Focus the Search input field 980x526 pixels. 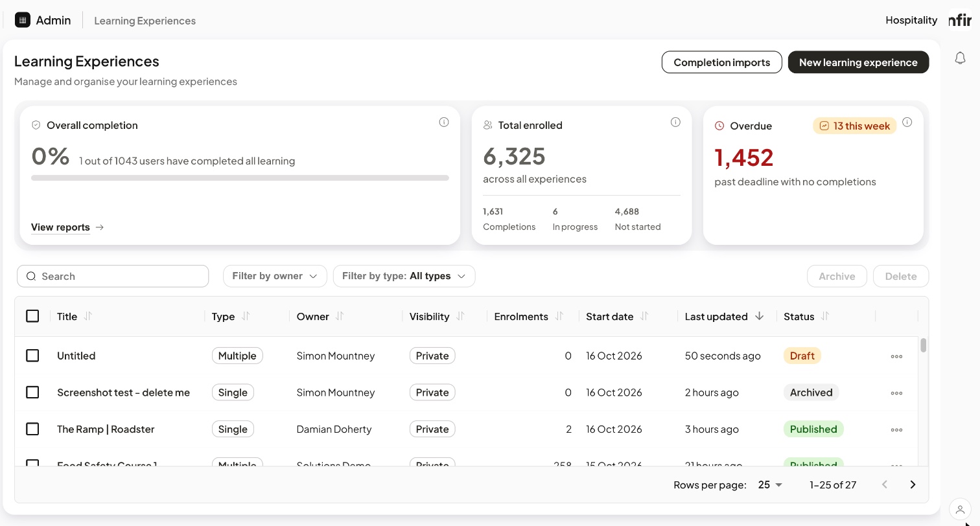click(x=113, y=276)
